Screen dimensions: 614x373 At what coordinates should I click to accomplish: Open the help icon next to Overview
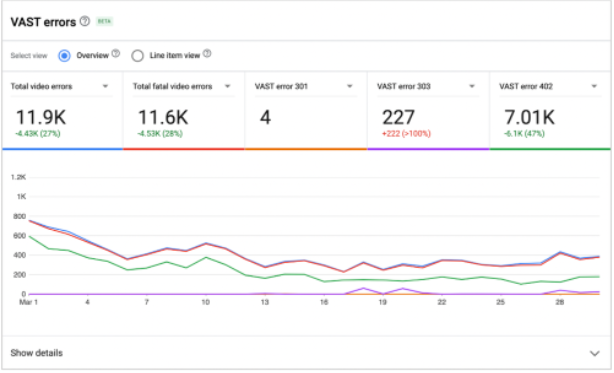116,54
